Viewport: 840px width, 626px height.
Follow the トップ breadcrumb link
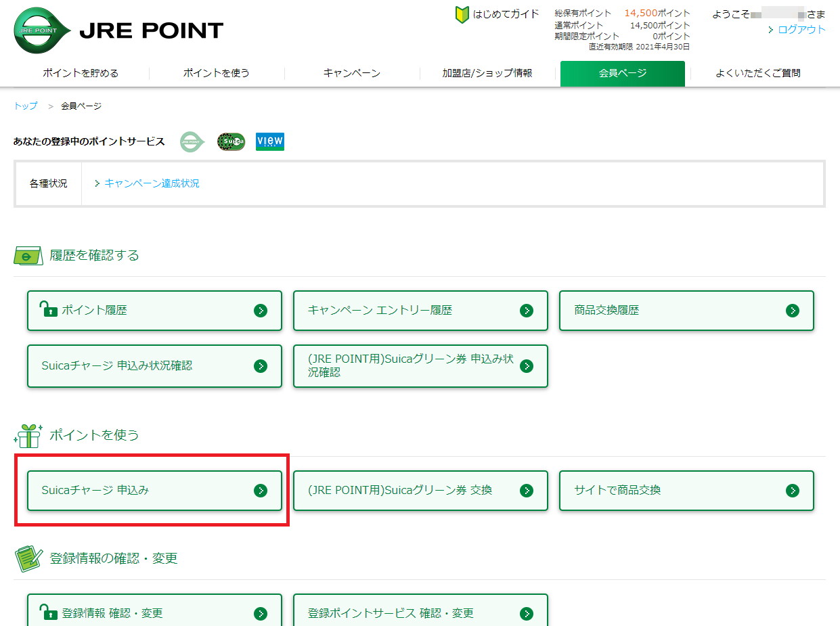26,106
